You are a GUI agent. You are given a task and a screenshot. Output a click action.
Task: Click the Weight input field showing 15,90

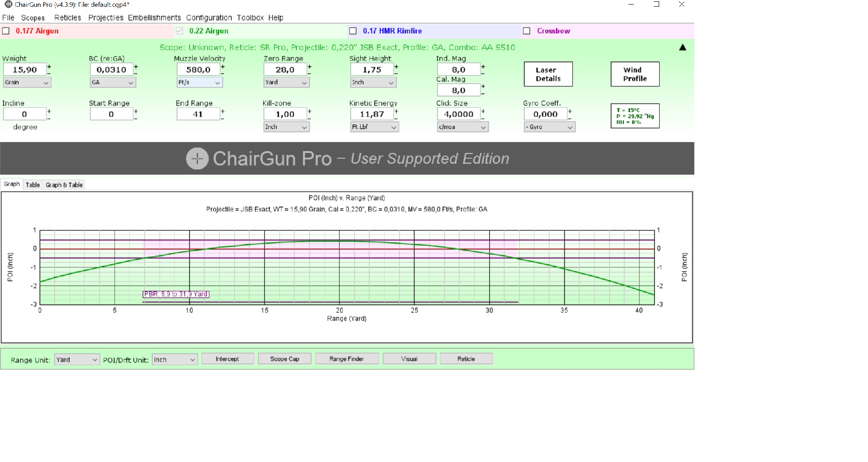25,70
